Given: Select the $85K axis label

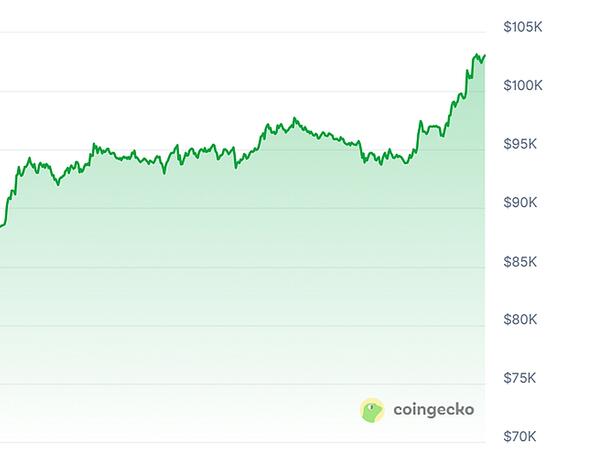Looking at the screenshot, I should pyautogui.click(x=522, y=262).
